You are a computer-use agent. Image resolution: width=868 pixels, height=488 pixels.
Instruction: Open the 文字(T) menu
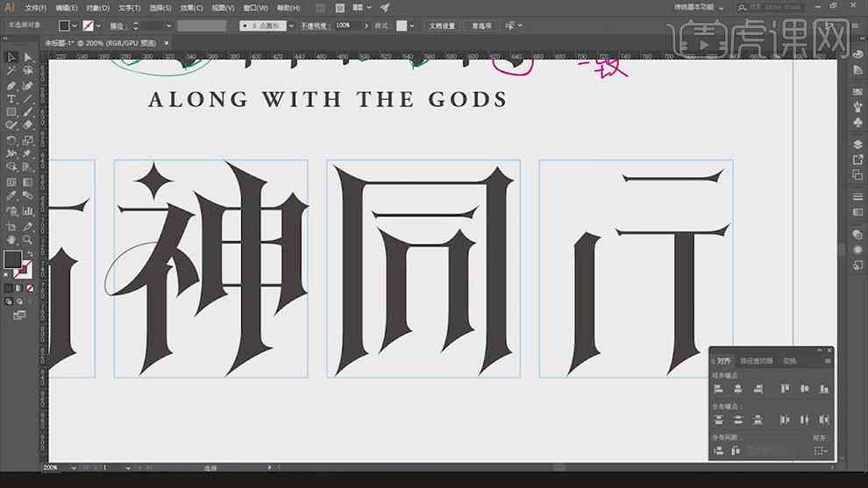pyautogui.click(x=129, y=8)
